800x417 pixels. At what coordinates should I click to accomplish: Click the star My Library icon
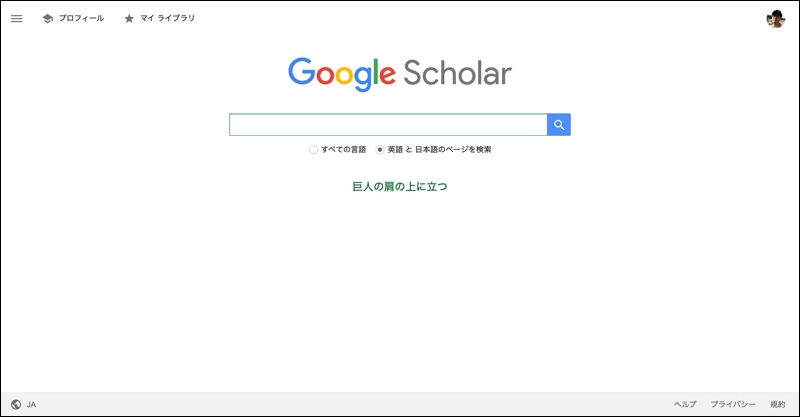(x=129, y=18)
